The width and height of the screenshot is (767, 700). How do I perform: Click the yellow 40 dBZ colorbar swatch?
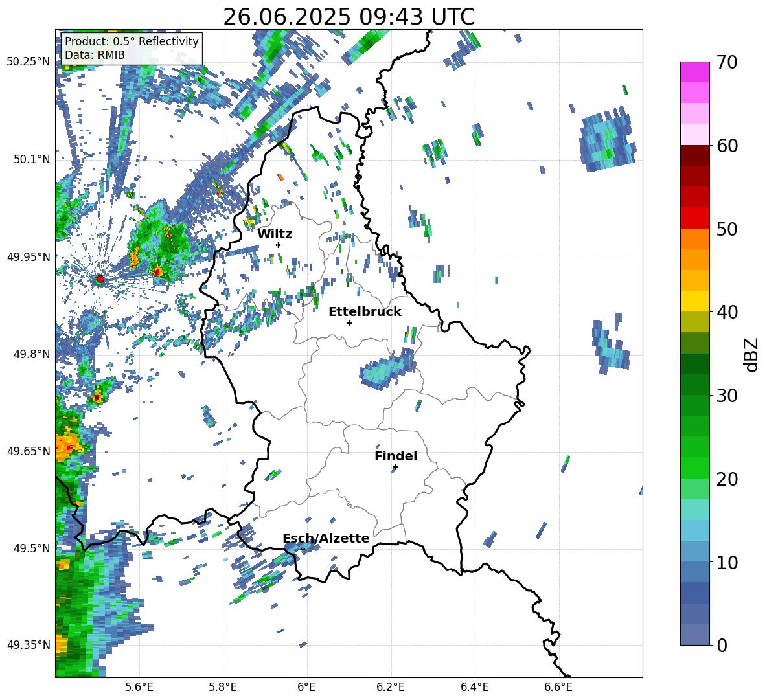694,301
